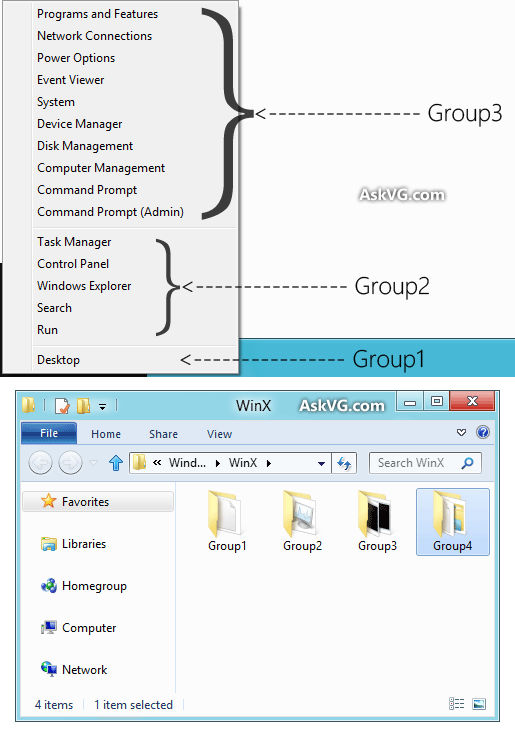Launch Command Prompt menu entry
The width and height of the screenshot is (515, 736).
(x=87, y=190)
